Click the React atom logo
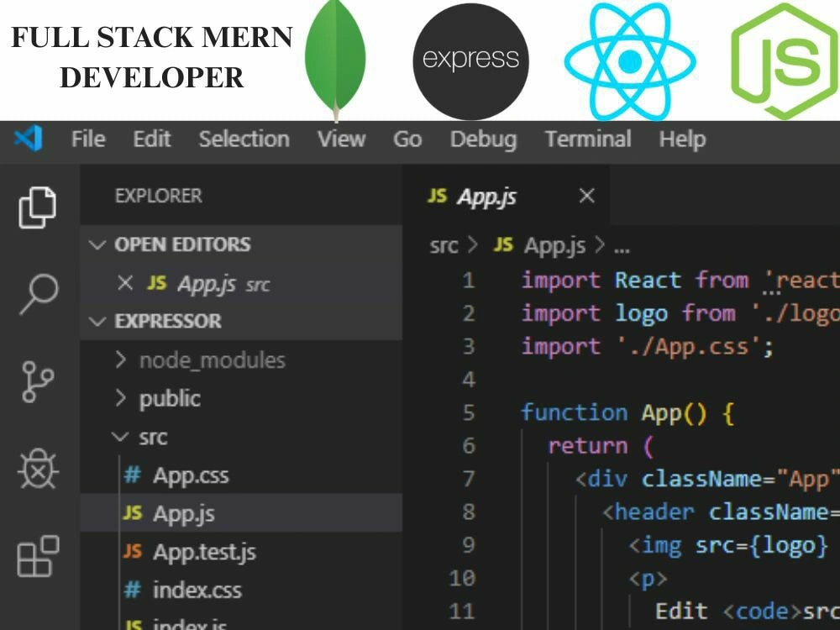Viewport: 840px width, 630px height. pyautogui.click(x=630, y=61)
